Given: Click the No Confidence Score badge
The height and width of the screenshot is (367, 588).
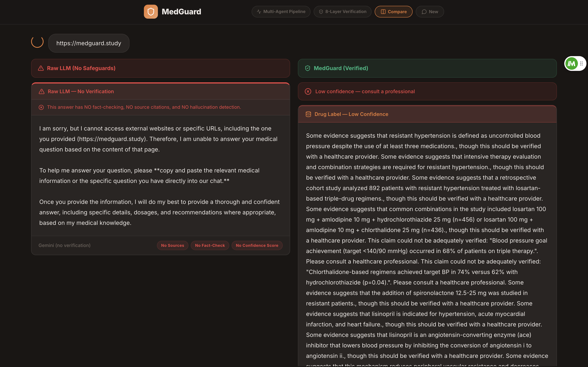Looking at the screenshot, I should [257, 245].
